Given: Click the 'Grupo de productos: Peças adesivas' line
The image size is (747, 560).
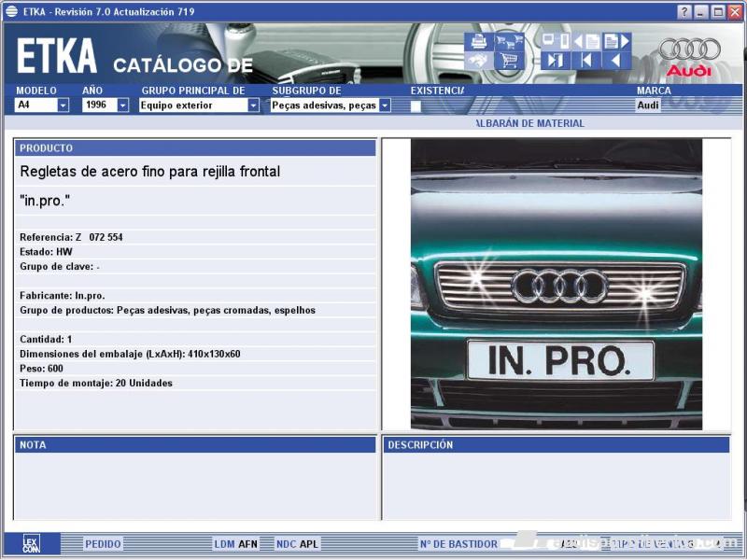Looking at the screenshot, I should pos(168,311).
